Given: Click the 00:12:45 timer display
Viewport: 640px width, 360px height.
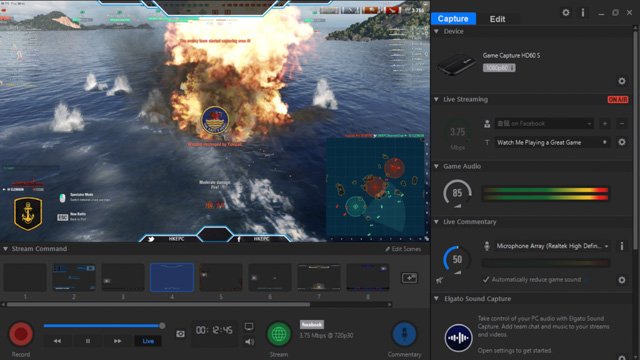Looking at the screenshot, I should [214, 330].
